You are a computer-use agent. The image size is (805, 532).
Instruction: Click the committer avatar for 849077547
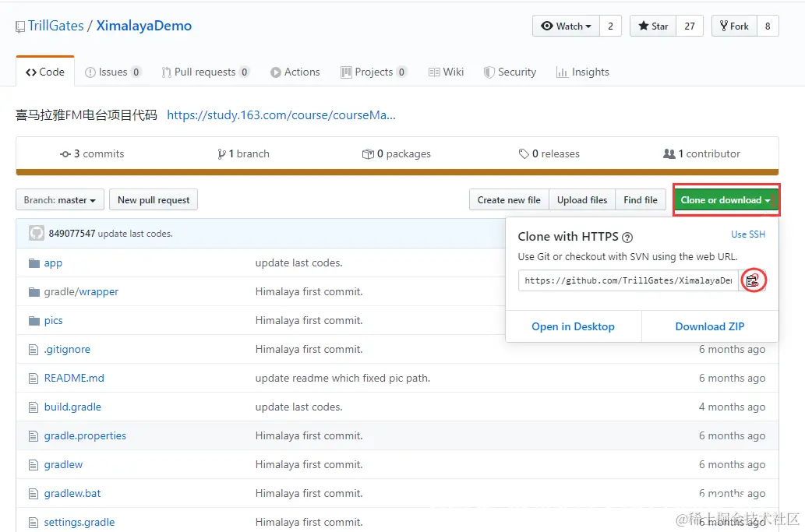pyautogui.click(x=37, y=233)
